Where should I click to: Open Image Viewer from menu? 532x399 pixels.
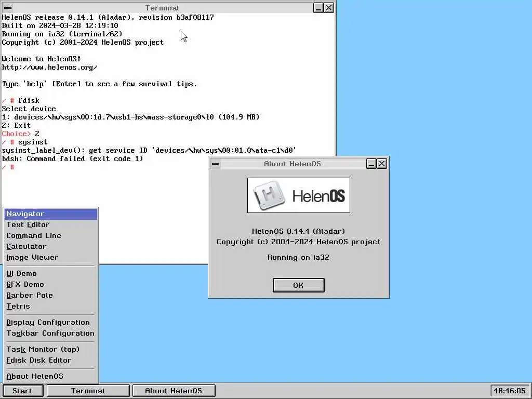(51, 257)
